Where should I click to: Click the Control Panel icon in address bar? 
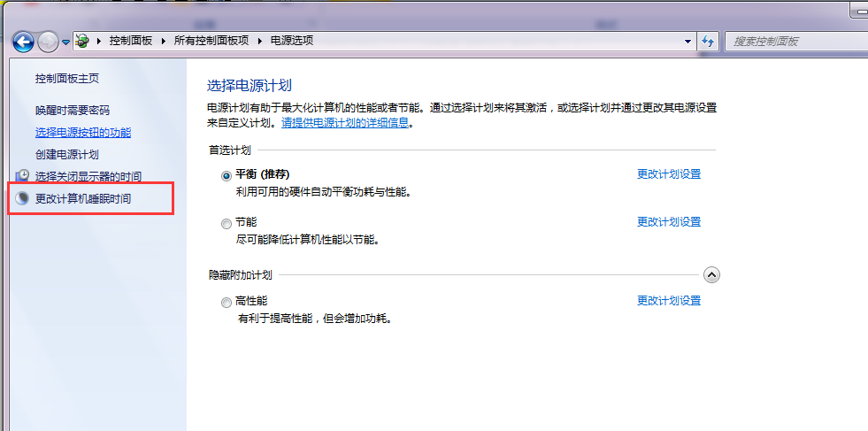coord(82,41)
